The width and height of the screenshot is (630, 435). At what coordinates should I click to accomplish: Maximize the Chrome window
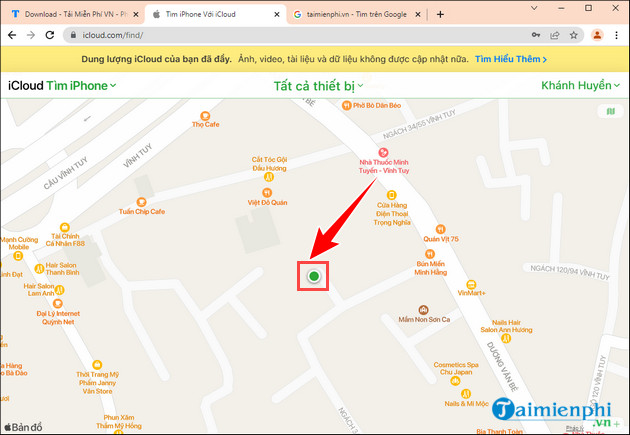pyautogui.click(x=588, y=8)
